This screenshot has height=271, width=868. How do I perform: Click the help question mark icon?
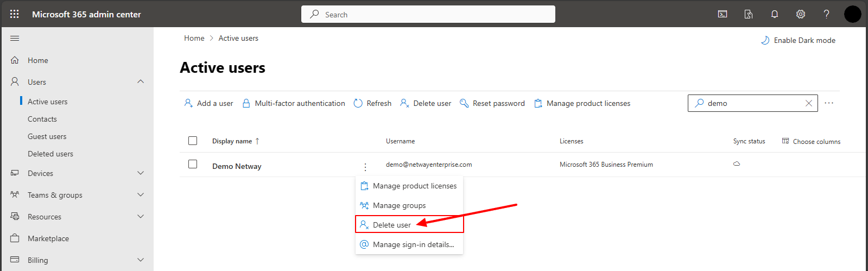tap(826, 14)
